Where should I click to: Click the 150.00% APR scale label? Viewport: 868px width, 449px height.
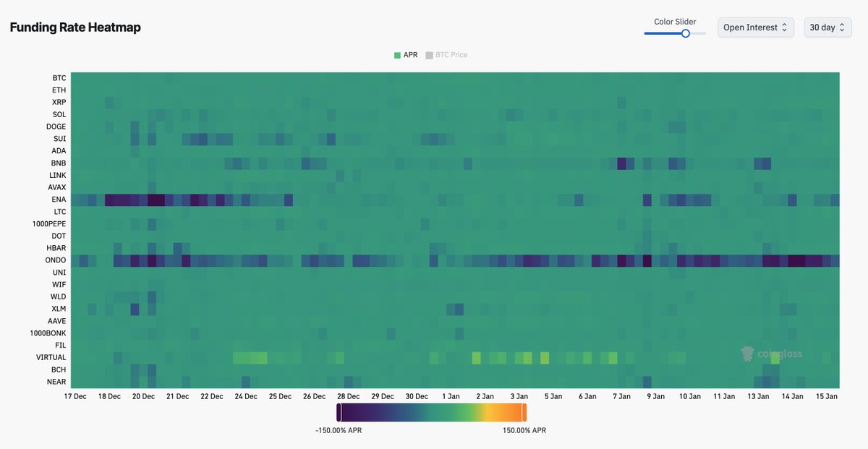tap(524, 430)
